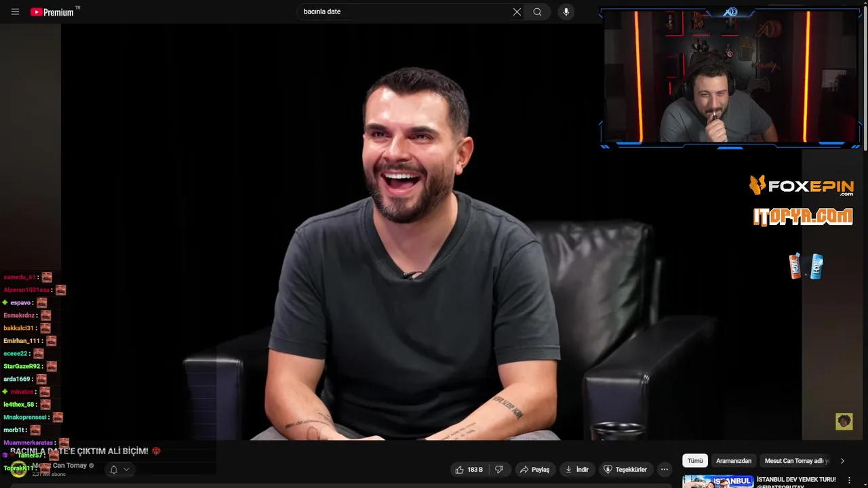Show more chips with right chevron

842,461
